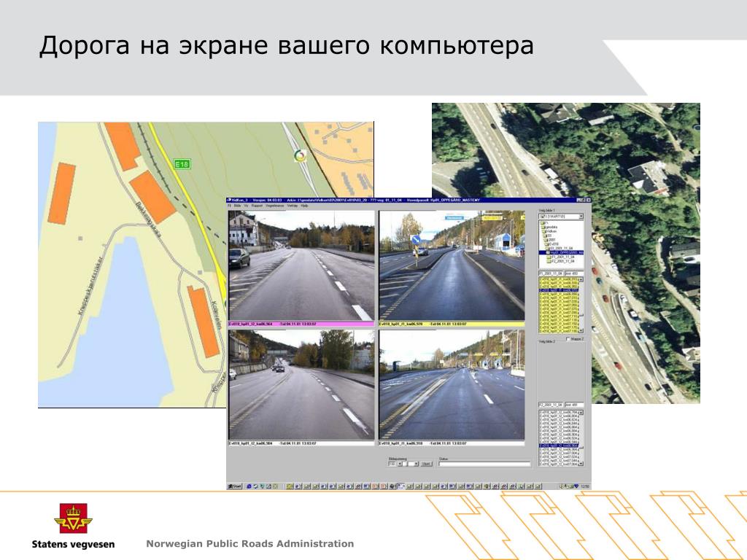Open the Bilde menu
This screenshot has width=747, height=560.
[237, 206]
